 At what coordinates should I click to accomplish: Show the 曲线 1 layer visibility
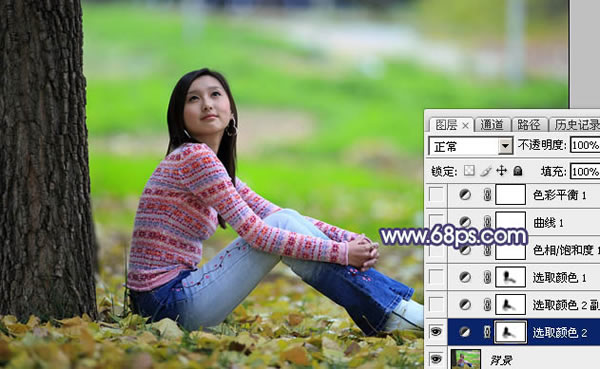pyautogui.click(x=436, y=222)
